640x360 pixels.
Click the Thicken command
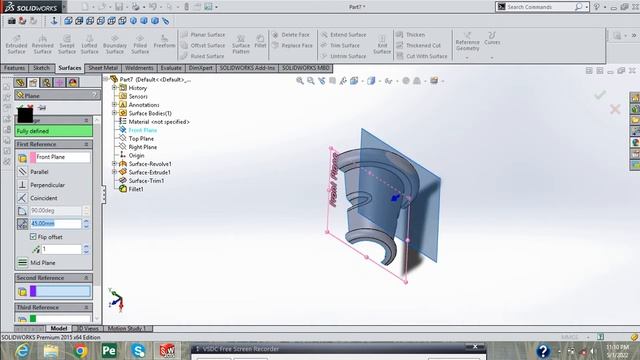[x=411, y=35]
